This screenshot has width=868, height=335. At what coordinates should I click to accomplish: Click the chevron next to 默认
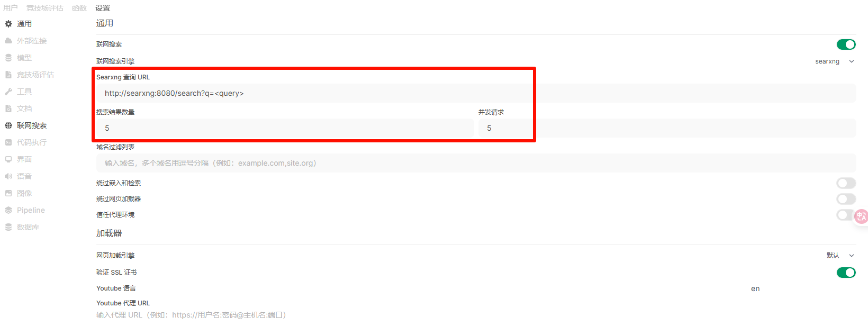pos(852,256)
